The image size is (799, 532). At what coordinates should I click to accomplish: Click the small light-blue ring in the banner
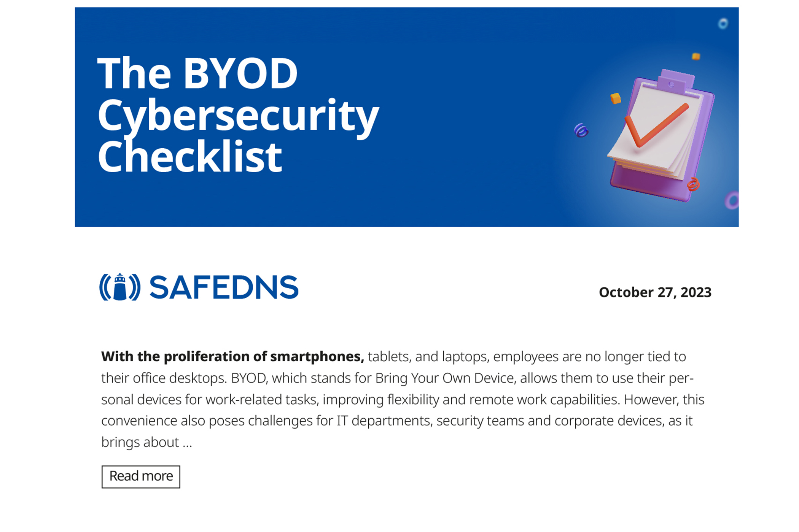click(723, 24)
